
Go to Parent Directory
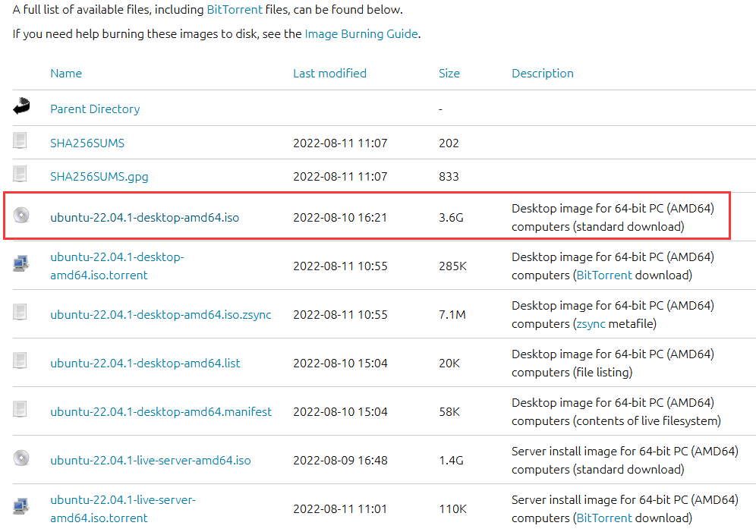pyautogui.click(x=95, y=109)
